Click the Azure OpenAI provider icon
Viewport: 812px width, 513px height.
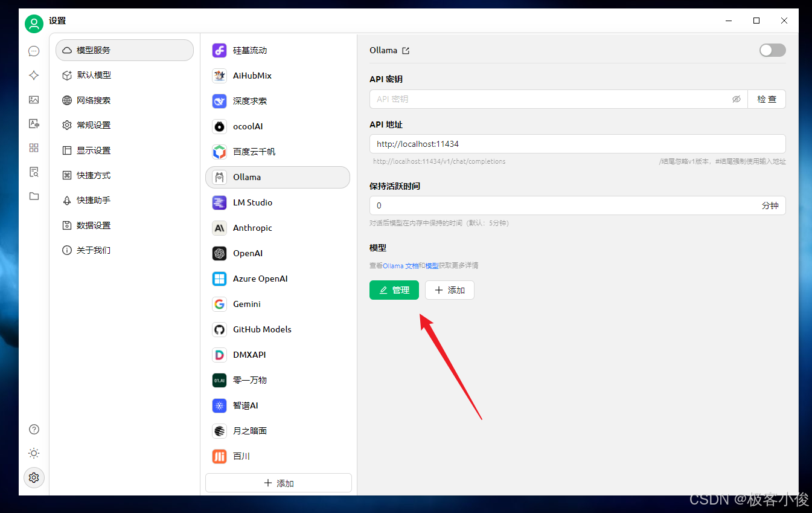pos(220,279)
